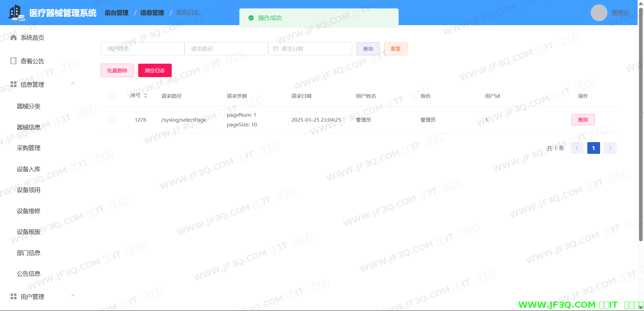
Task: Sort by 序号 column arrows
Action: click(x=146, y=96)
